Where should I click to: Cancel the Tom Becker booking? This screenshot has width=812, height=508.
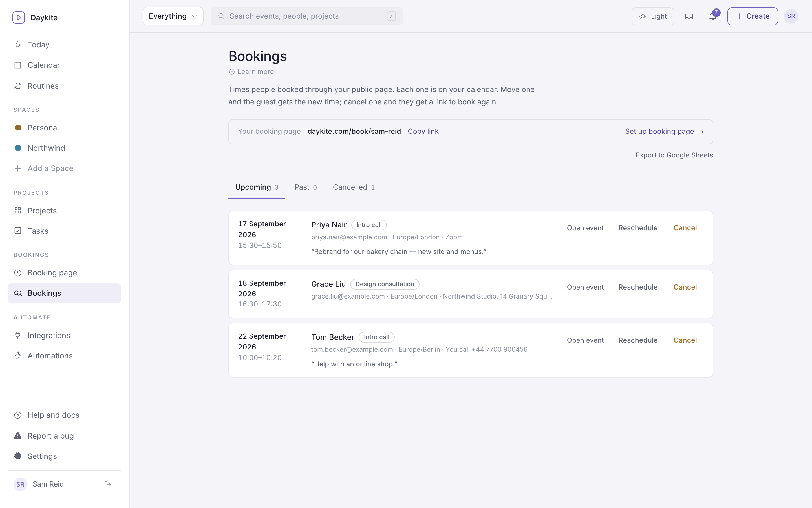[685, 340]
